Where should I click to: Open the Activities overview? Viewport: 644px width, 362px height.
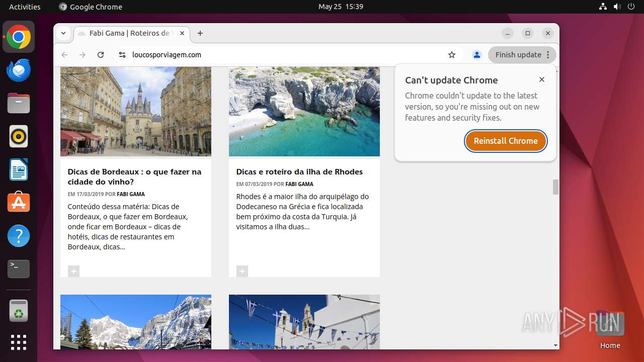(25, 7)
